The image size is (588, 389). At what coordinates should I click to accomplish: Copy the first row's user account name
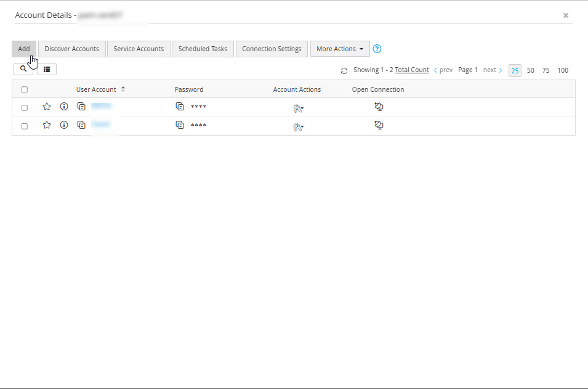(81, 107)
